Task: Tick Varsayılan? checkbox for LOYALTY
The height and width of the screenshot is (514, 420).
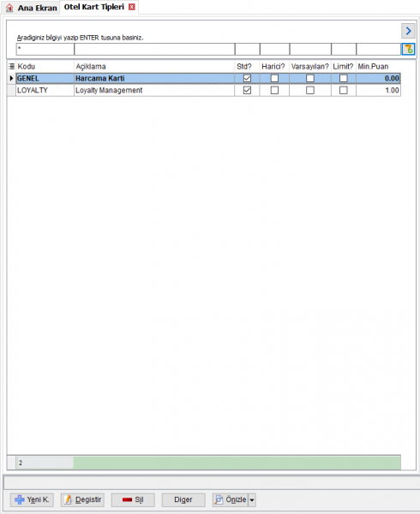Action: click(309, 90)
